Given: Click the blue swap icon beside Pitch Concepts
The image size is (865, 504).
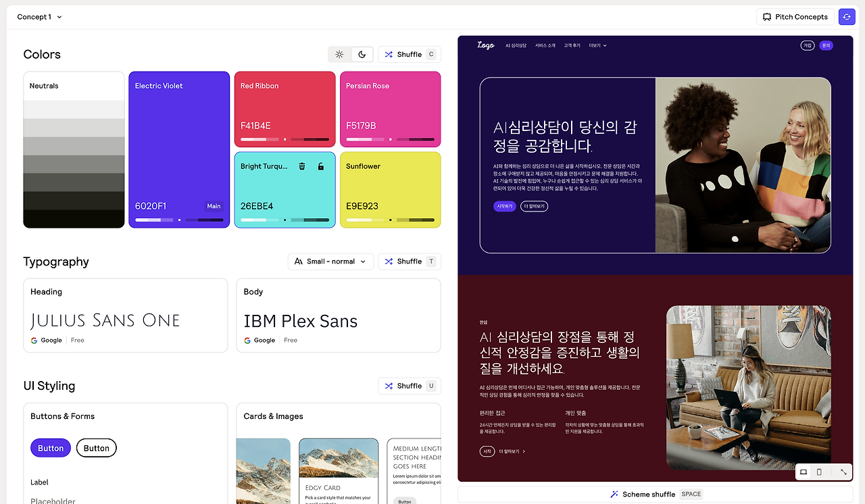Looking at the screenshot, I should coord(847,16).
